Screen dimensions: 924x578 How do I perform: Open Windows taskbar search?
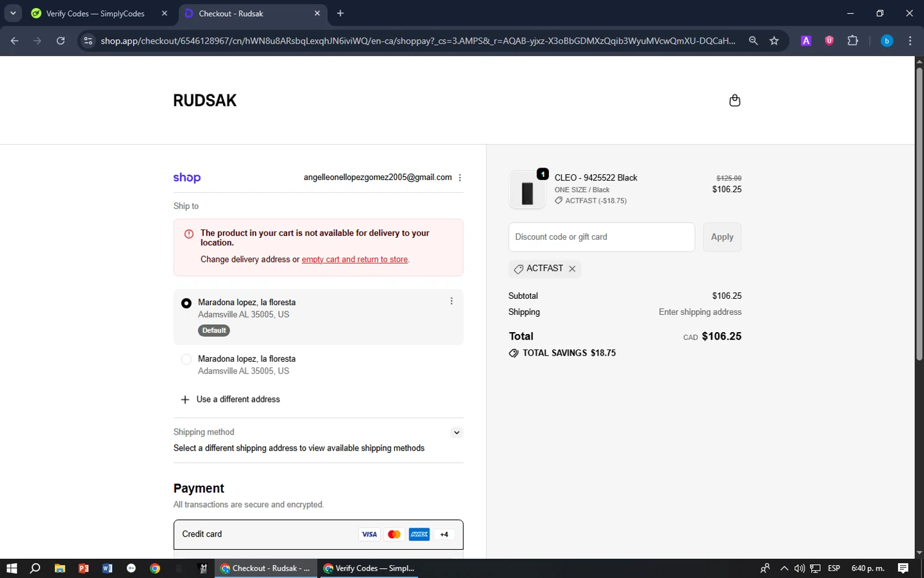click(x=35, y=568)
